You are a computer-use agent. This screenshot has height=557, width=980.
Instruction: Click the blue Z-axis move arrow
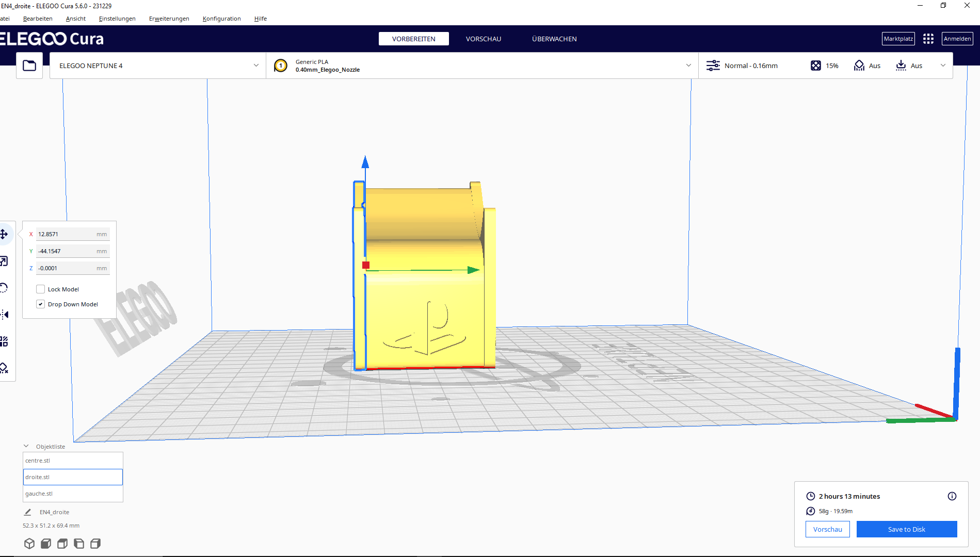(x=365, y=162)
